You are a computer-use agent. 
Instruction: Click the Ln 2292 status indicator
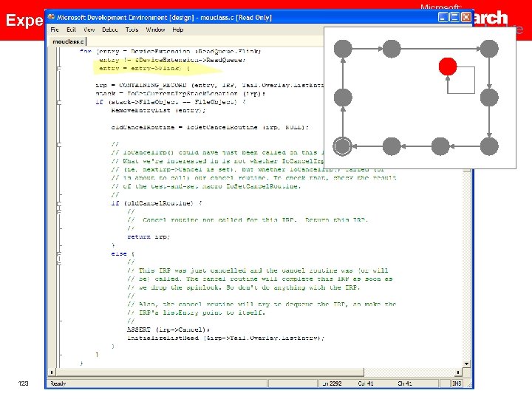[x=332, y=383]
